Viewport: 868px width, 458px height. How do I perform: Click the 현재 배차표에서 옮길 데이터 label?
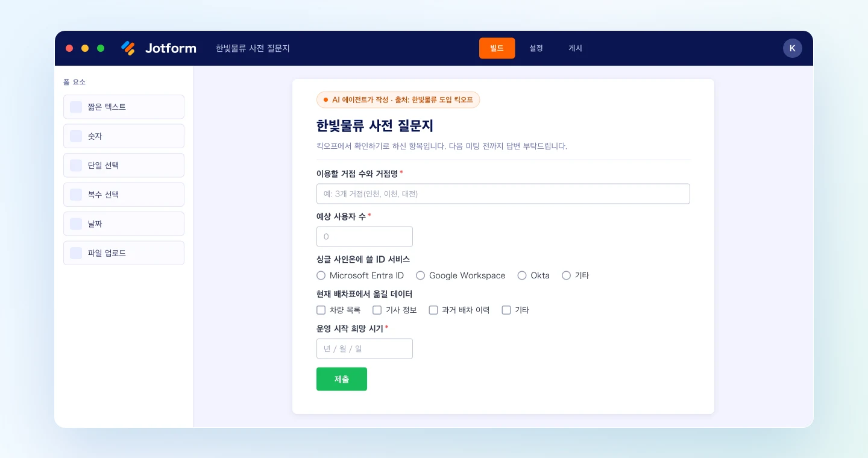365,294
